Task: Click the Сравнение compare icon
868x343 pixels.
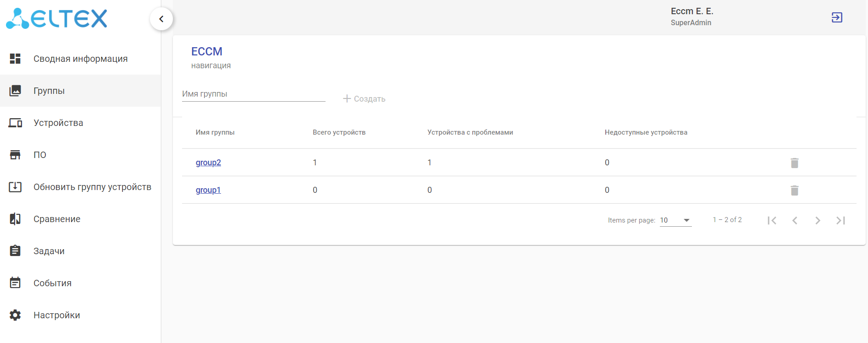Action: coord(15,219)
